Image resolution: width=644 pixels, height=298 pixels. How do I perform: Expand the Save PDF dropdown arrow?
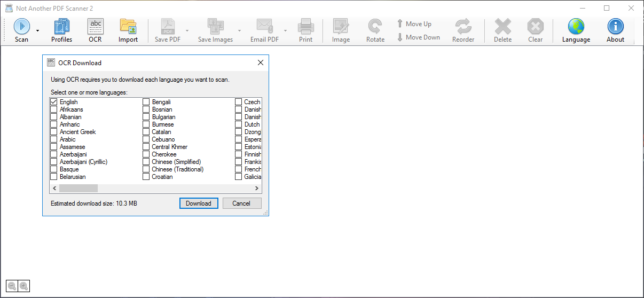tap(187, 30)
